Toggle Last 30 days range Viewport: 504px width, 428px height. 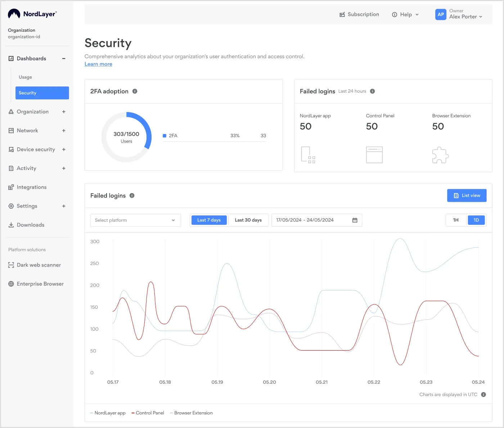(x=248, y=220)
